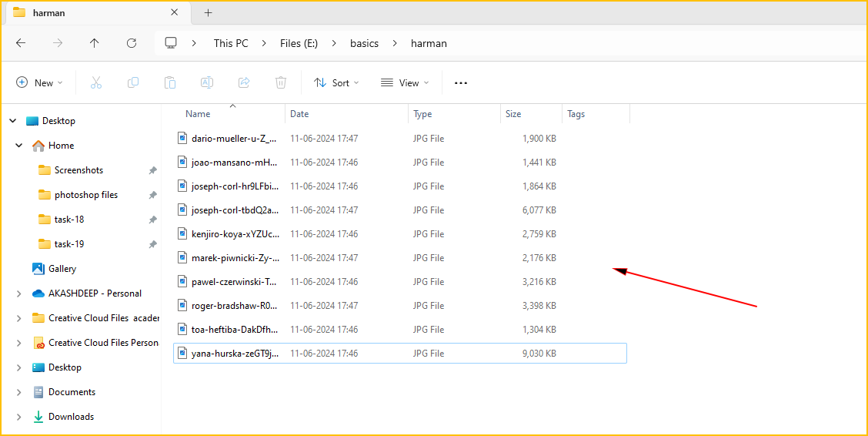Expand the Documents tree node

[x=18, y=392]
